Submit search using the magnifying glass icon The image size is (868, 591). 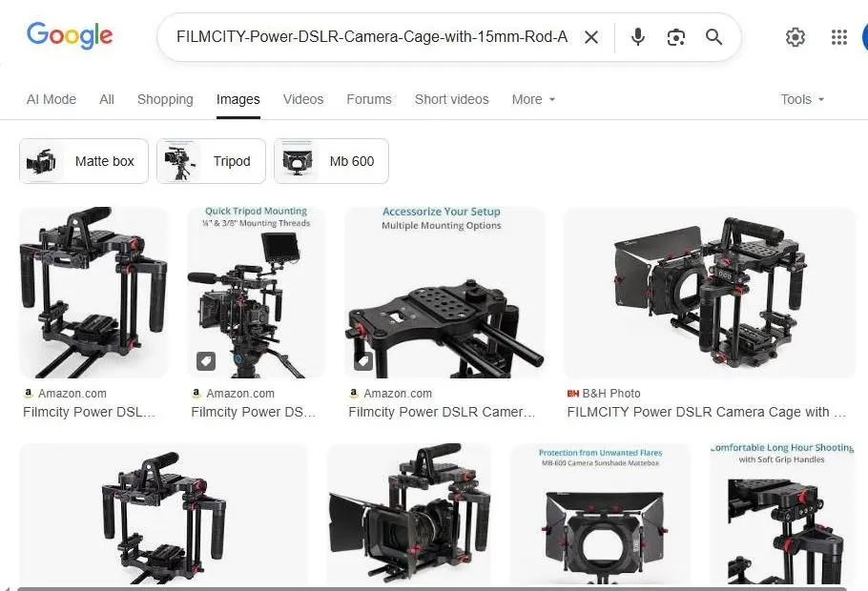(713, 37)
